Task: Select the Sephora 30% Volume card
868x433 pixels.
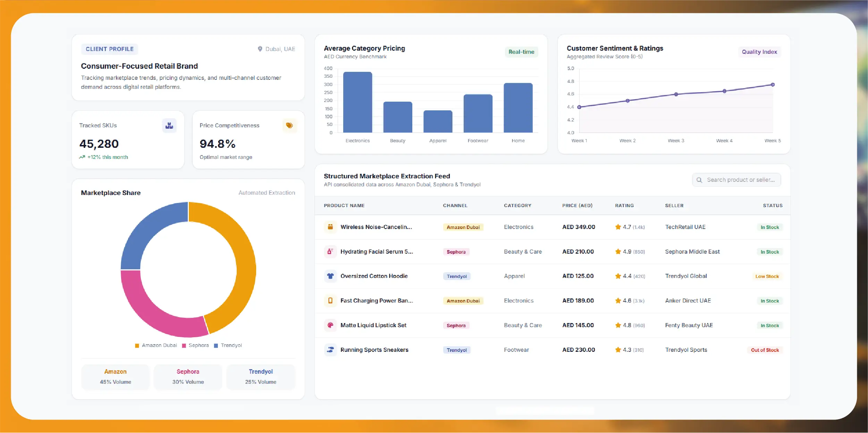Action: click(x=188, y=377)
